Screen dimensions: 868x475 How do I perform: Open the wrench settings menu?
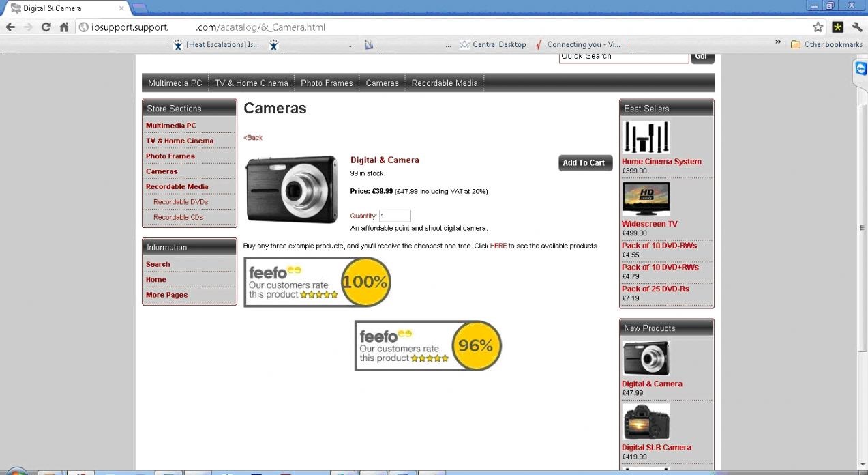tap(857, 27)
